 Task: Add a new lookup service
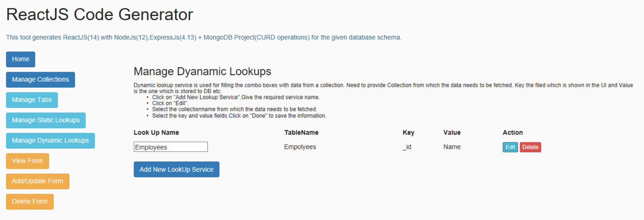[176, 169]
